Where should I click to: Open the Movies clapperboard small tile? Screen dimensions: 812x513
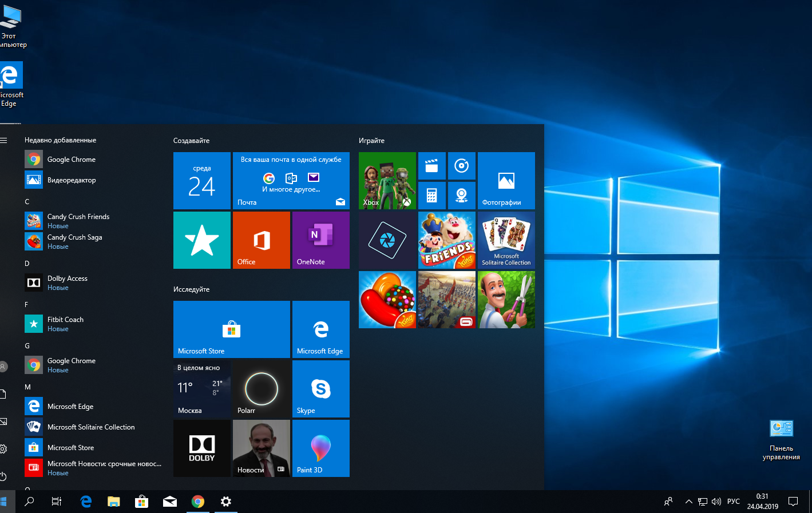click(432, 166)
